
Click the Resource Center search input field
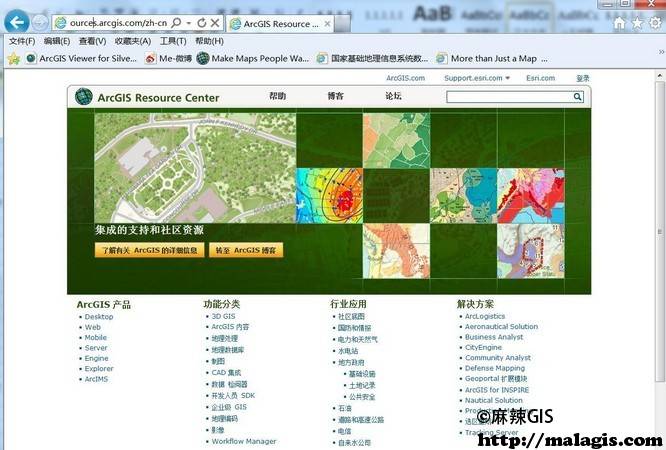509,97
